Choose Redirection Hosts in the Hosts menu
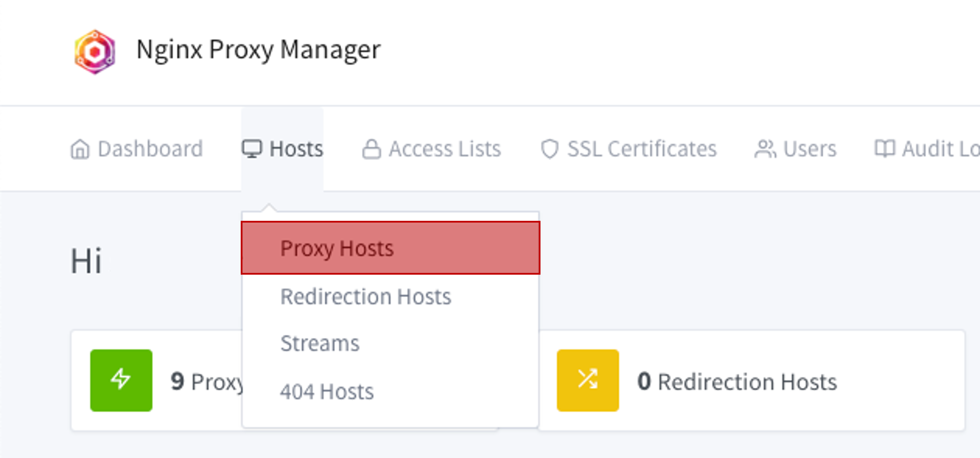 (365, 296)
